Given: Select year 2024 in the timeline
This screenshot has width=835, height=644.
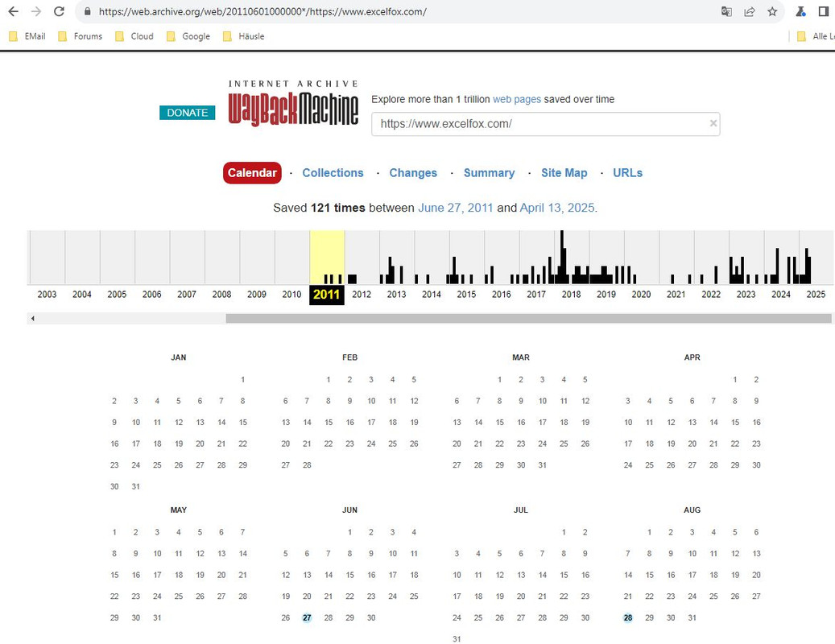Looking at the screenshot, I should coord(781,295).
